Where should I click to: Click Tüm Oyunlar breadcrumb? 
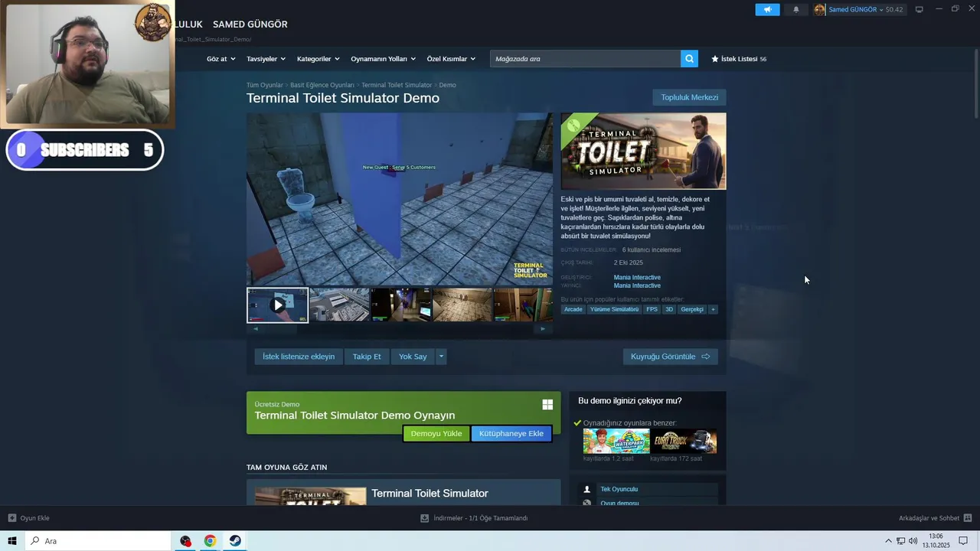[264, 85]
